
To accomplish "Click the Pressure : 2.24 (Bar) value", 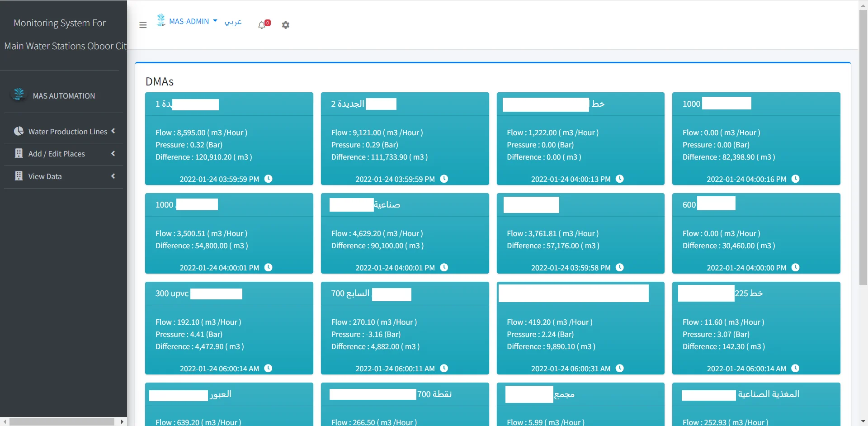I will click(540, 334).
